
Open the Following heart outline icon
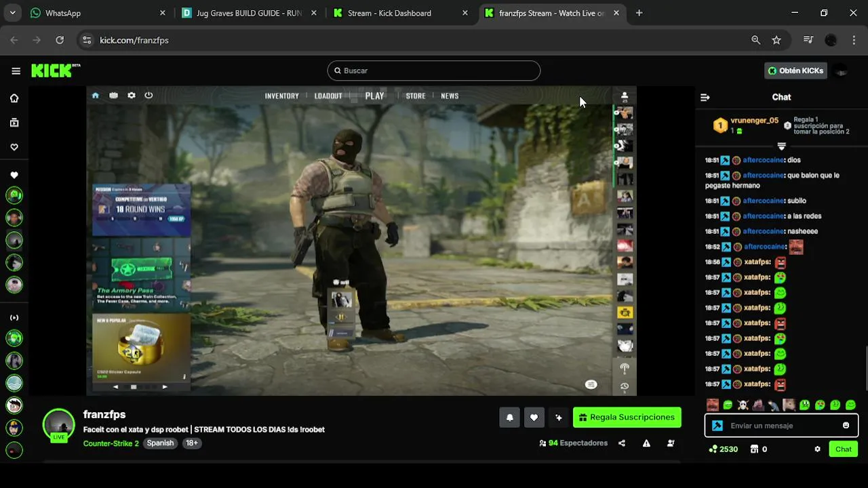[x=14, y=147]
